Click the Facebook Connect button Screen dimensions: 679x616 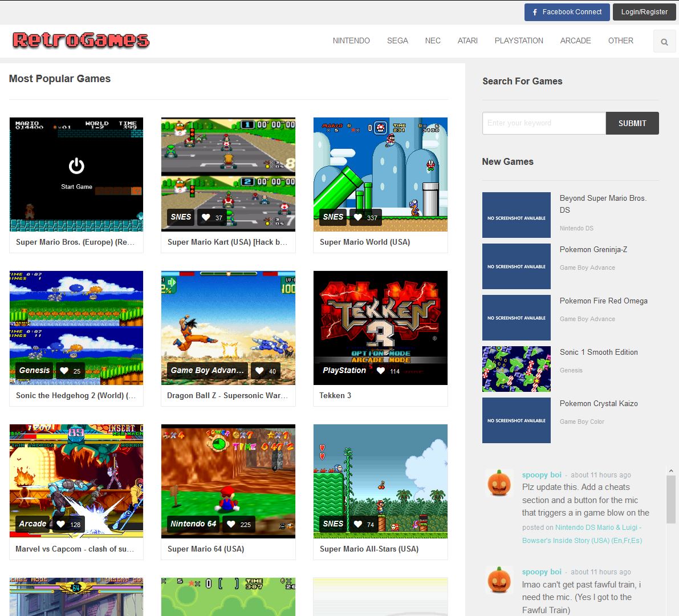[x=567, y=12]
